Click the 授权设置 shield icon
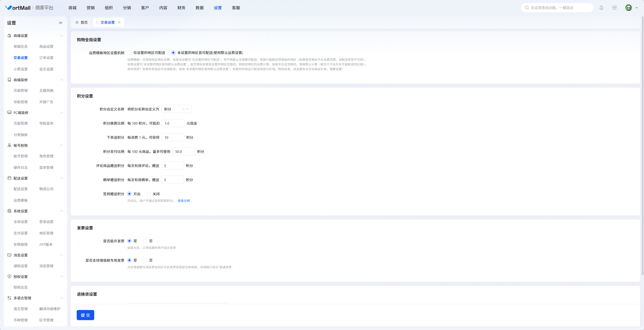 click(9, 277)
